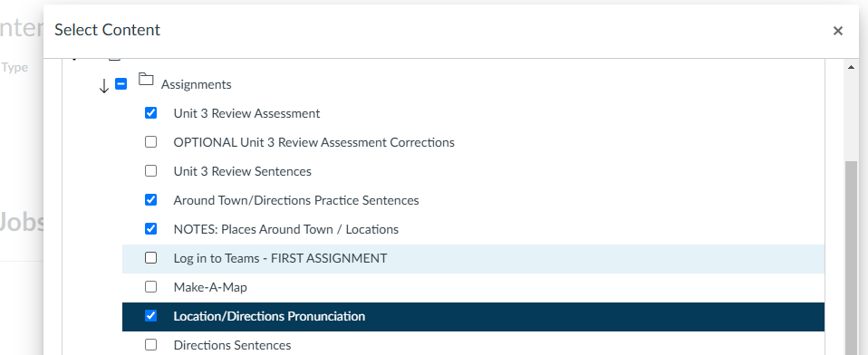Click the Select Content dialog title
Image resolution: width=868 pixels, height=355 pixels.
pyautogui.click(x=108, y=30)
